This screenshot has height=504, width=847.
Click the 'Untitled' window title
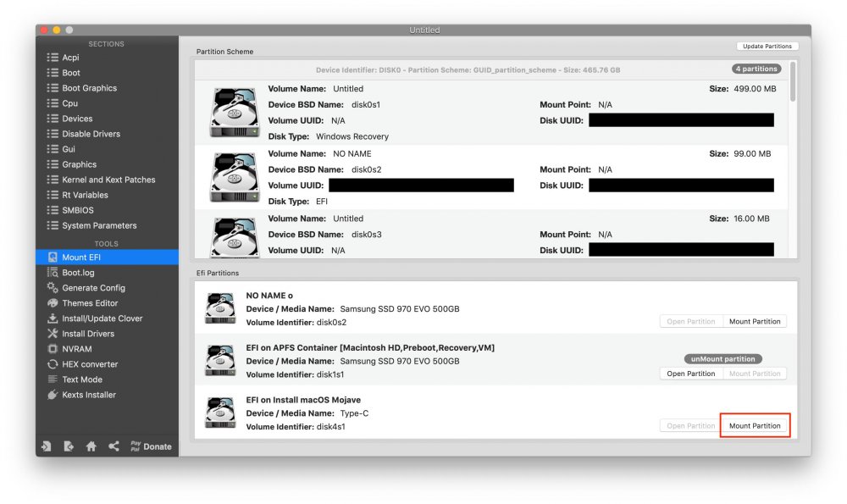point(424,30)
